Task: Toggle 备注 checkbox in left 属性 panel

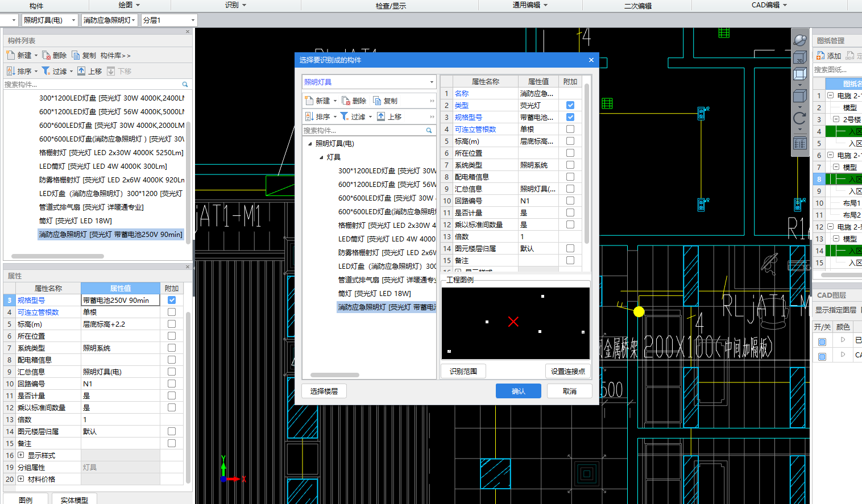Action: 172,443
